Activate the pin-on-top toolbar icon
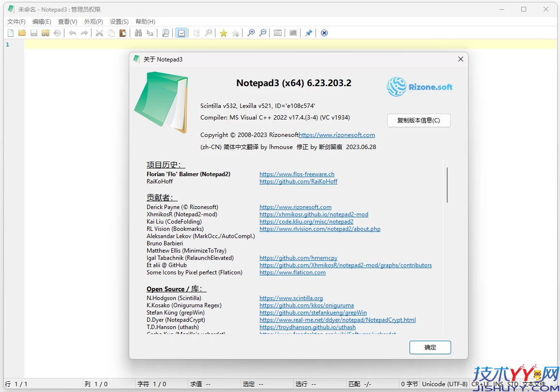 tap(308, 32)
